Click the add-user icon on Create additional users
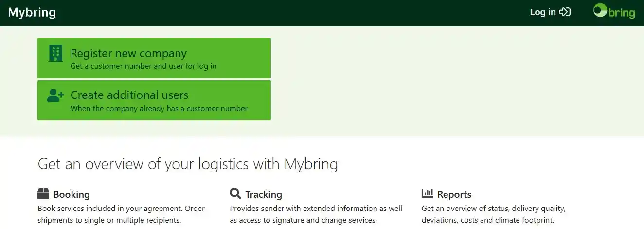Image resolution: width=644 pixels, height=229 pixels. coord(56,95)
